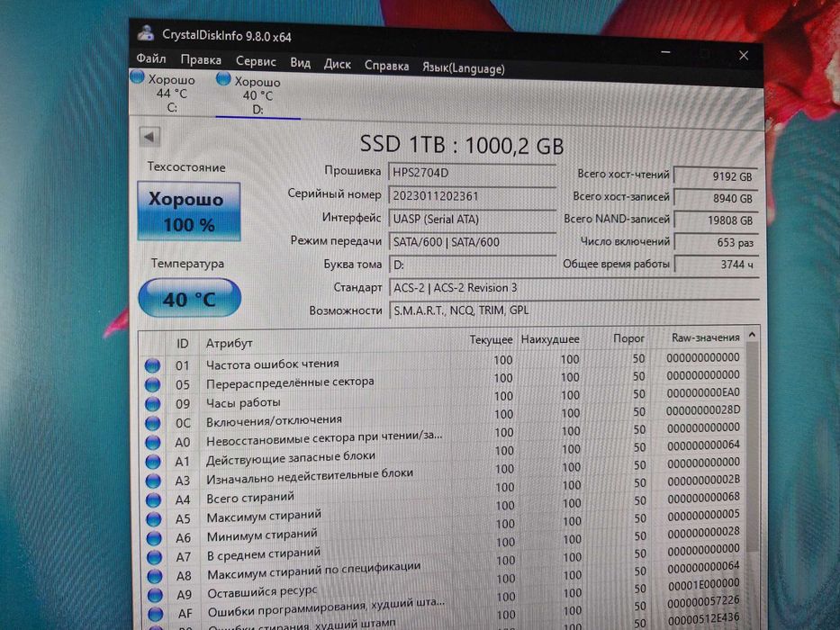Click the 40 °C temperature button
840x630 pixels.
(x=190, y=298)
